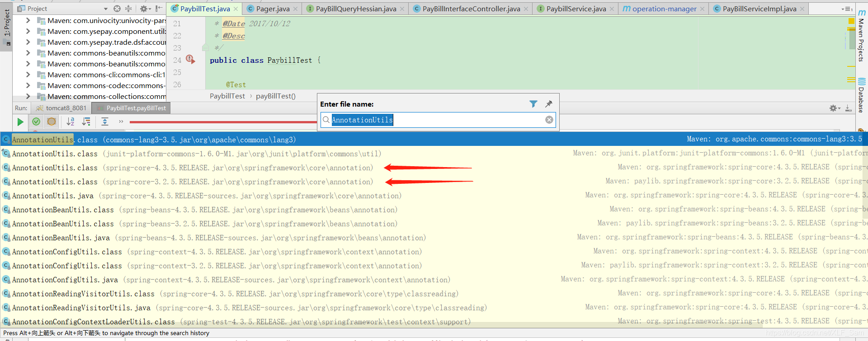The width and height of the screenshot is (868, 341).
Task: Expand Maven: com.univocity node
Action: [28, 20]
